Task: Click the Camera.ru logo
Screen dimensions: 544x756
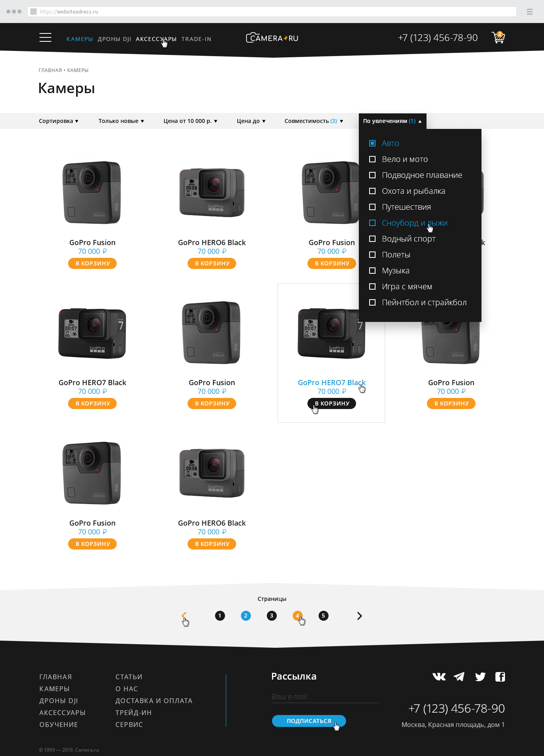Action: pyautogui.click(x=272, y=38)
